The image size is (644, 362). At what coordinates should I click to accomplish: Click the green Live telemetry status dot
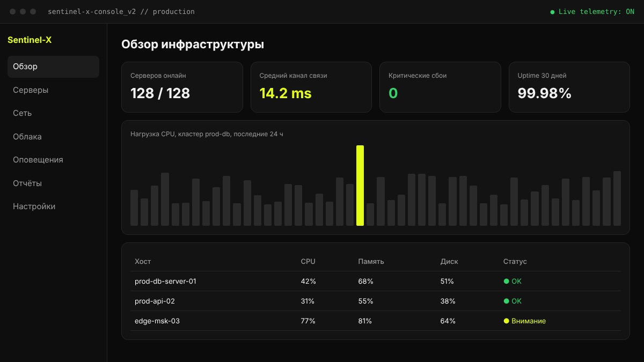point(553,12)
